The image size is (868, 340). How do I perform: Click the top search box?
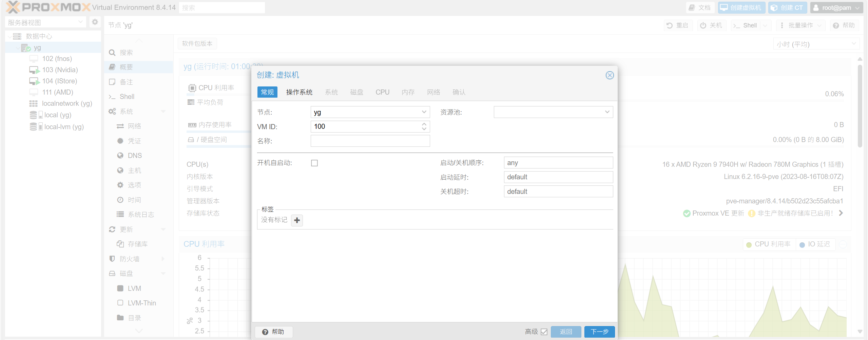(222, 7)
